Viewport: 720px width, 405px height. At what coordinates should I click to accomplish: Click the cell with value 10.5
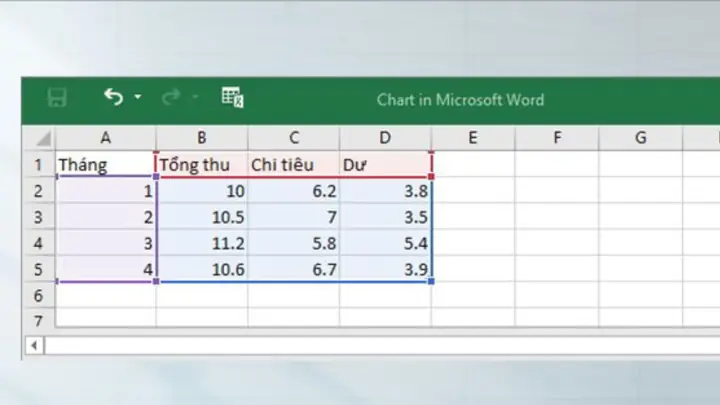(x=202, y=217)
